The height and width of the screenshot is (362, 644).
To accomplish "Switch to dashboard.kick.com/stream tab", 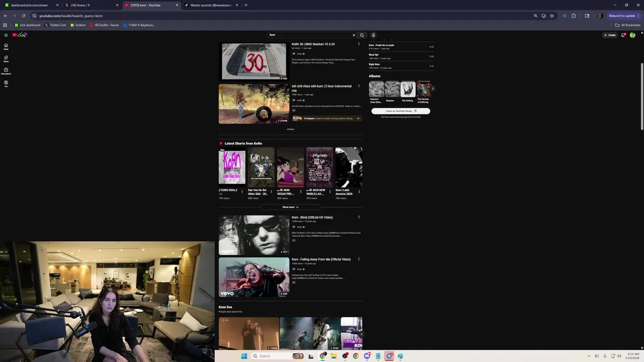I will click(x=31, y=5).
